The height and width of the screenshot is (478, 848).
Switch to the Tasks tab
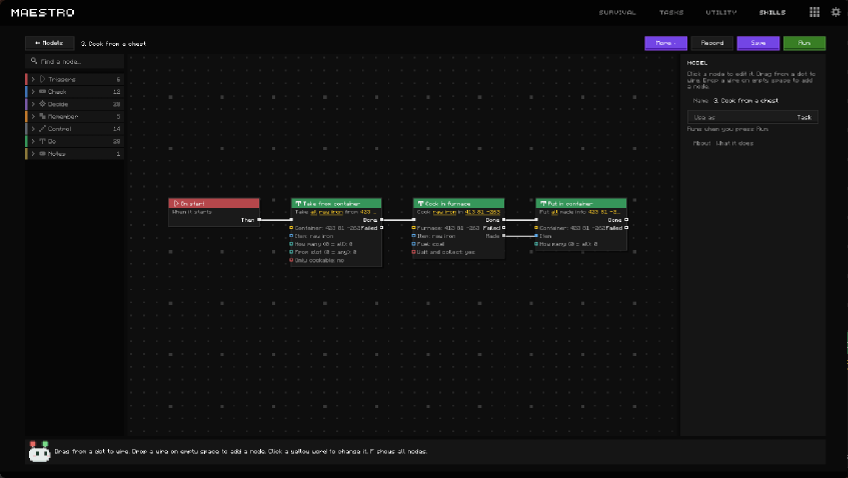[x=671, y=12]
